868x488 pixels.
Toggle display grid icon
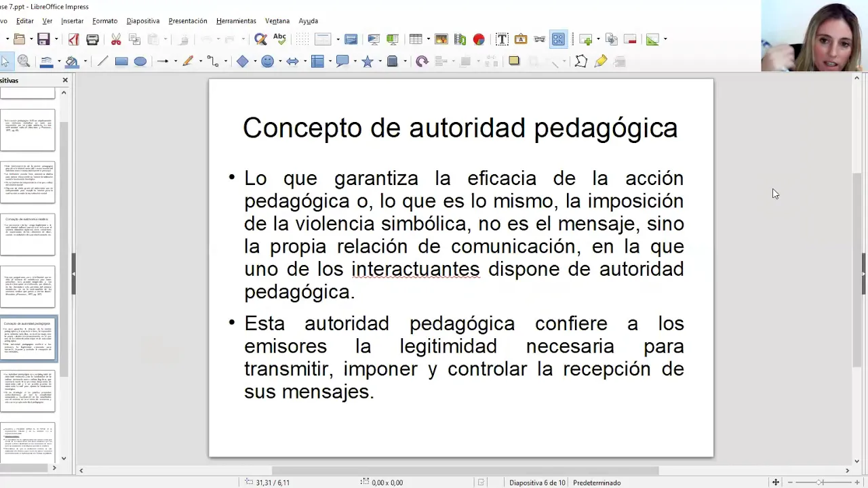302,39
